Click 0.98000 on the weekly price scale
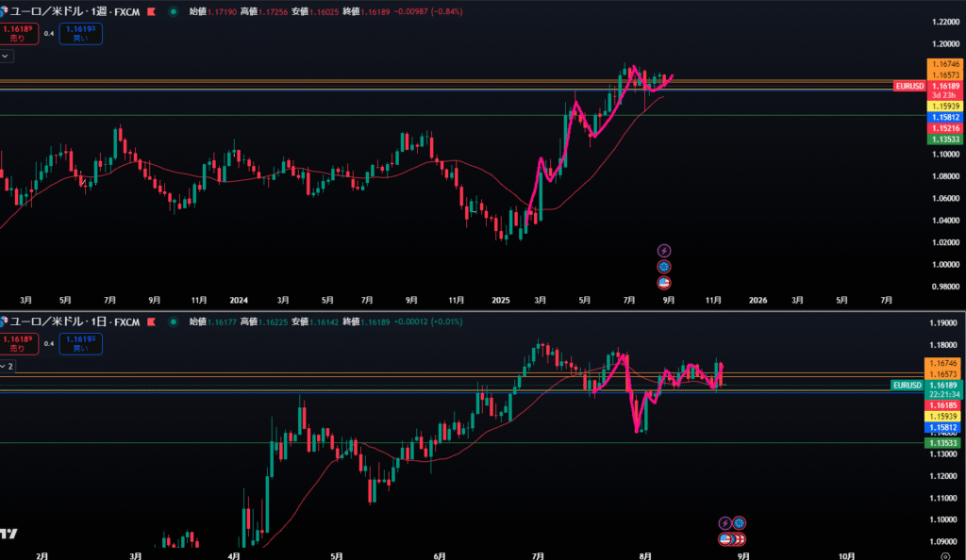 click(946, 287)
